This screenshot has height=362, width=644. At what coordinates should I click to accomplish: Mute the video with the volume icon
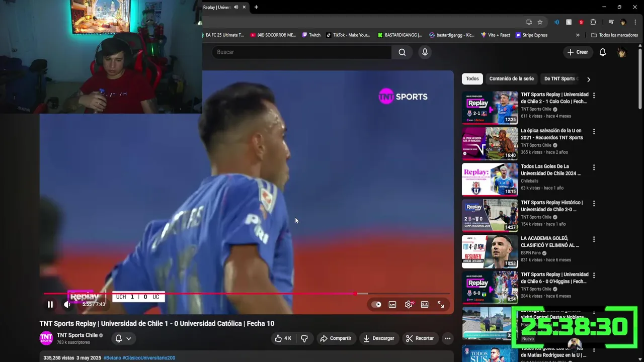[x=67, y=304]
